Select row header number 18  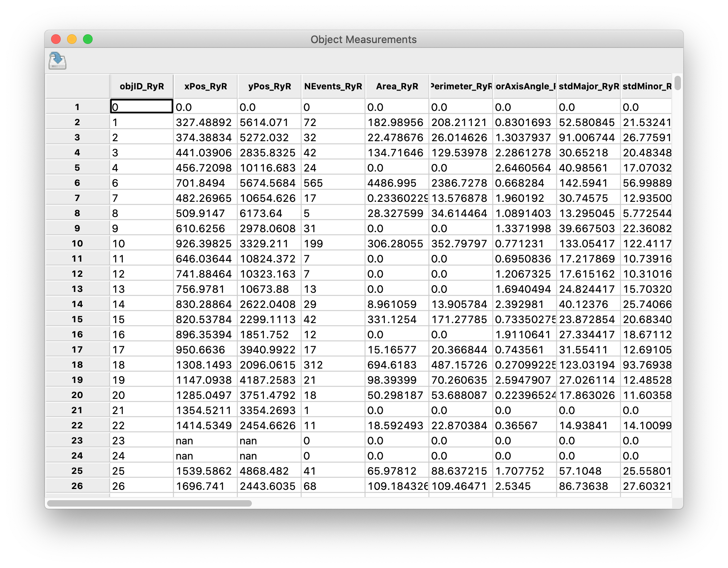pos(77,365)
